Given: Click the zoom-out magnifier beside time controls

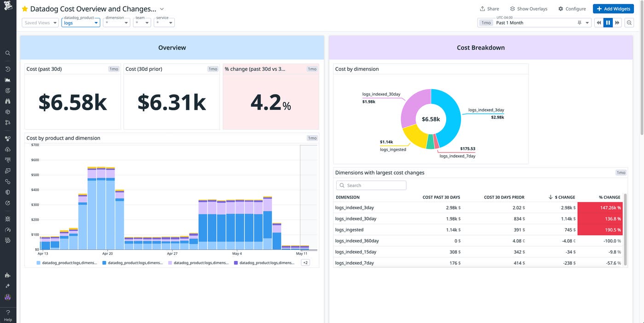Looking at the screenshot, I should 629,23.
